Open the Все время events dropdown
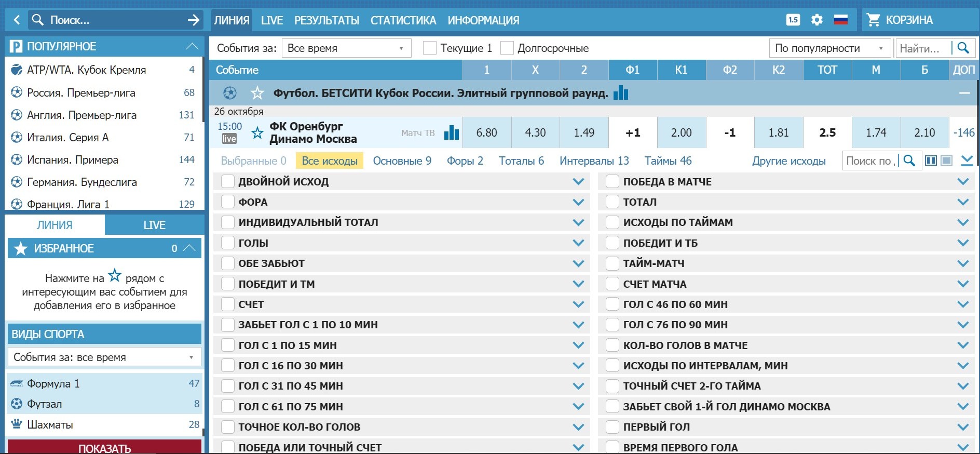 click(x=346, y=48)
